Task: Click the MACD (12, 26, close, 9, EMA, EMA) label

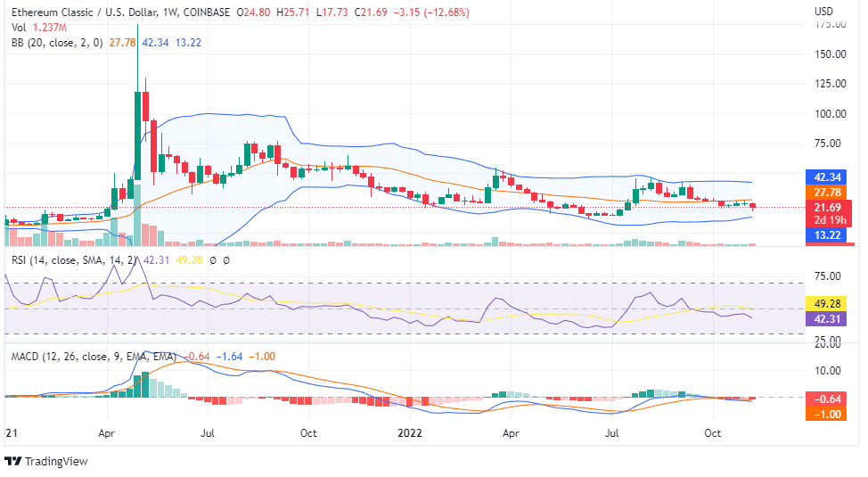Action: pos(94,357)
